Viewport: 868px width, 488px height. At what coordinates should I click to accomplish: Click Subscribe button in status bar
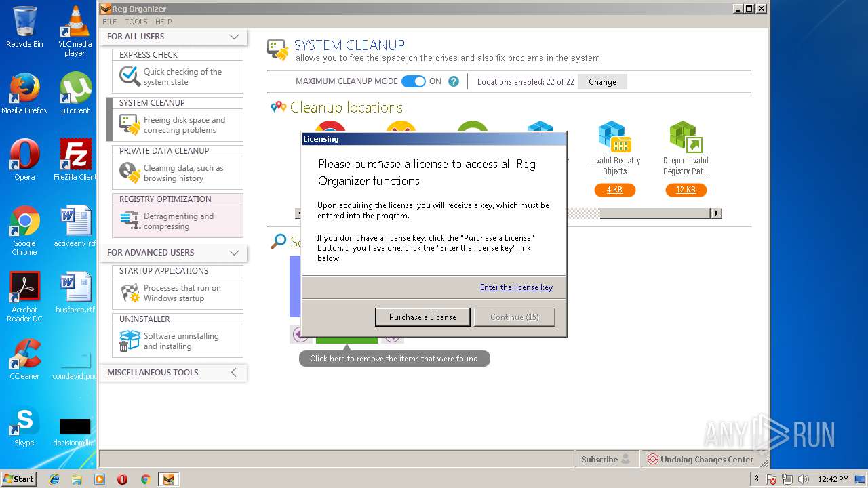click(606, 459)
